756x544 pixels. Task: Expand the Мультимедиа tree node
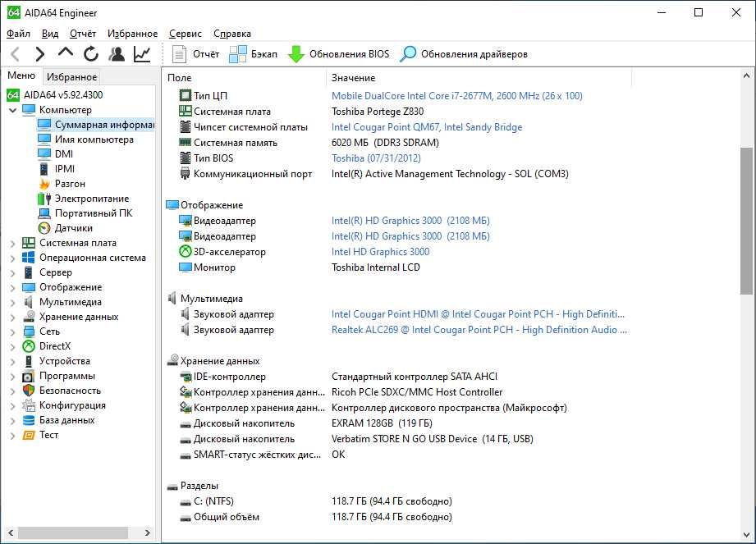click(13, 303)
